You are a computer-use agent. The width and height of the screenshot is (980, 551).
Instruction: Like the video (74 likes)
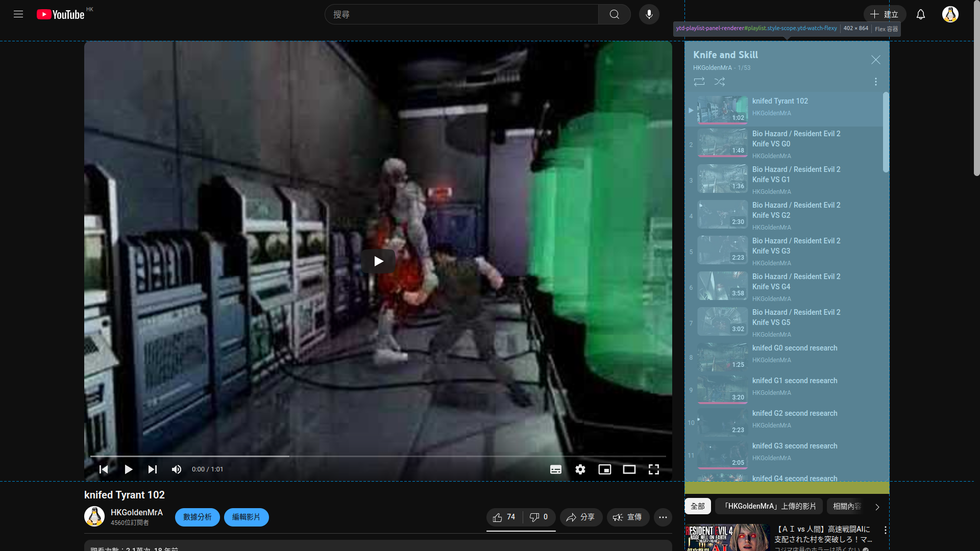coord(504,517)
